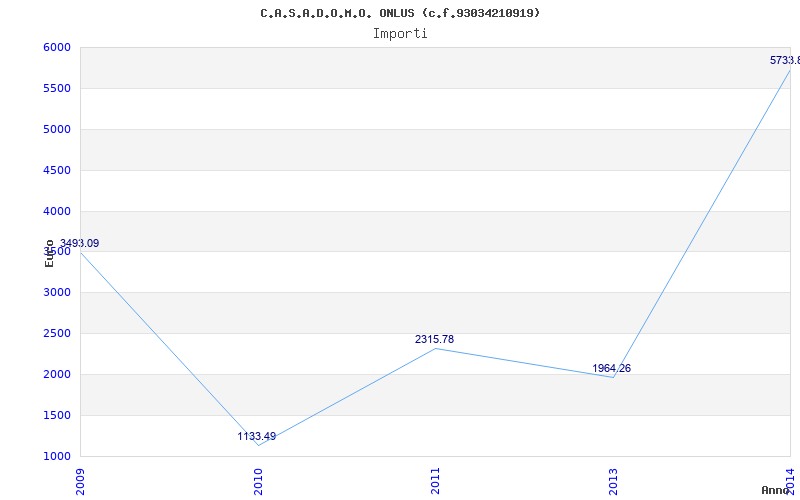The width and height of the screenshot is (800, 500).
Task: Select the 1964.26 data label
Action: click(612, 368)
